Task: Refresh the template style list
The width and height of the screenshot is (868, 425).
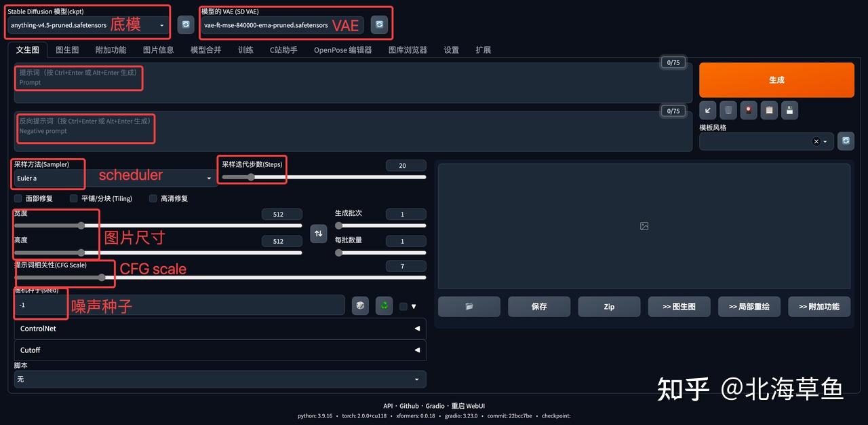Action: (846, 141)
